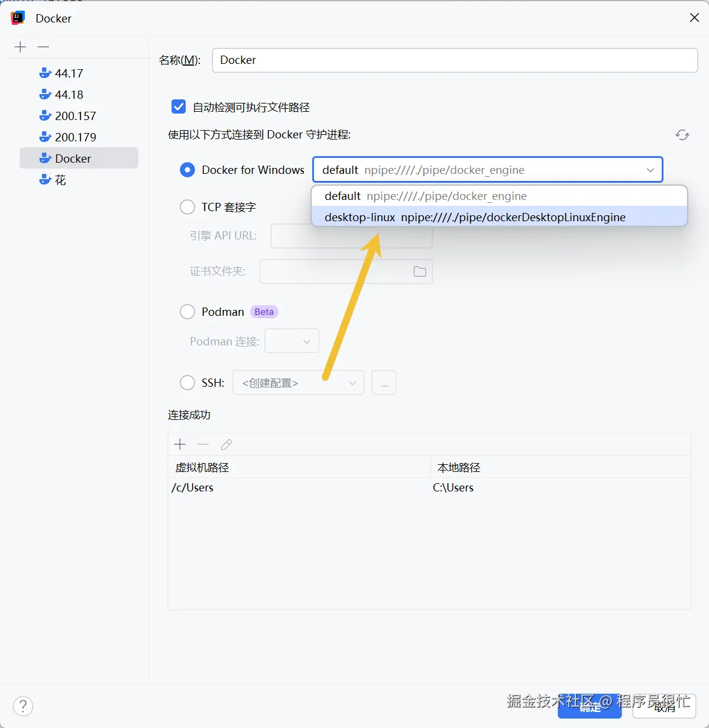Select the 200.179 Docker connection
The image size is (709, 728).
(79, 137)
